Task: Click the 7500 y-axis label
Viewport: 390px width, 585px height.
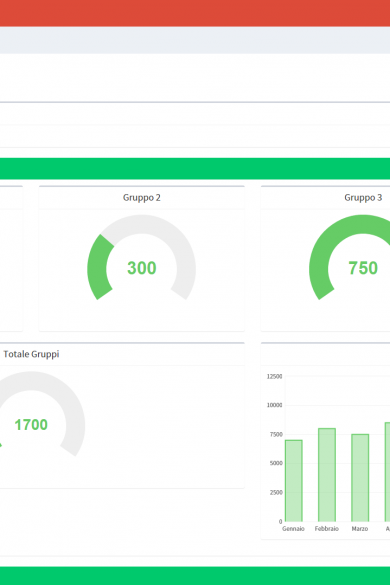Action: (x=276, y=435)
